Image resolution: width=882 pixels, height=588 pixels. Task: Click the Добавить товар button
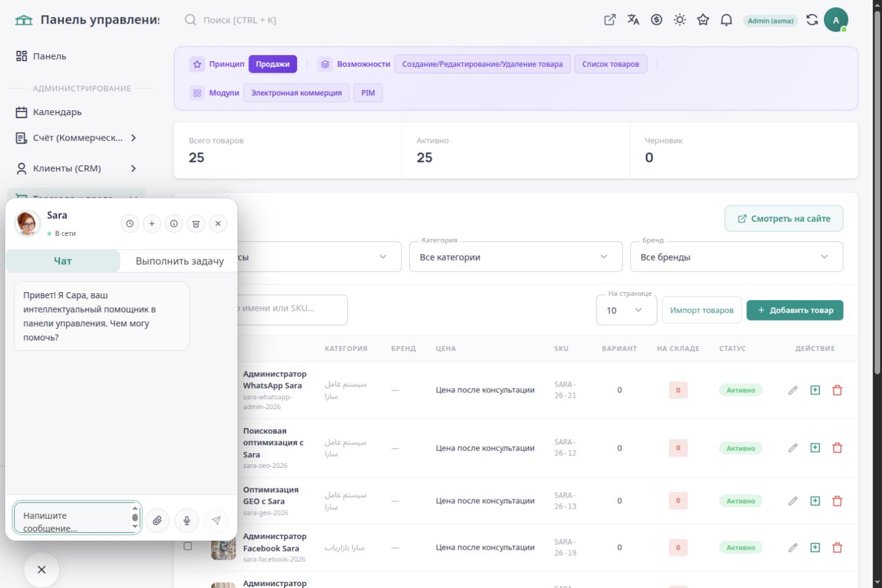pyautogui.click(x=795, y=310)
